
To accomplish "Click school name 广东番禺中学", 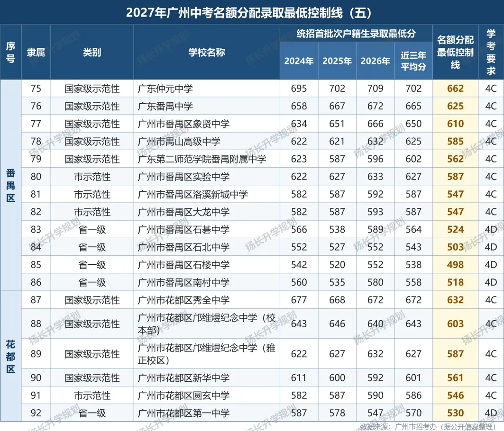I will (x=165, y=106).
